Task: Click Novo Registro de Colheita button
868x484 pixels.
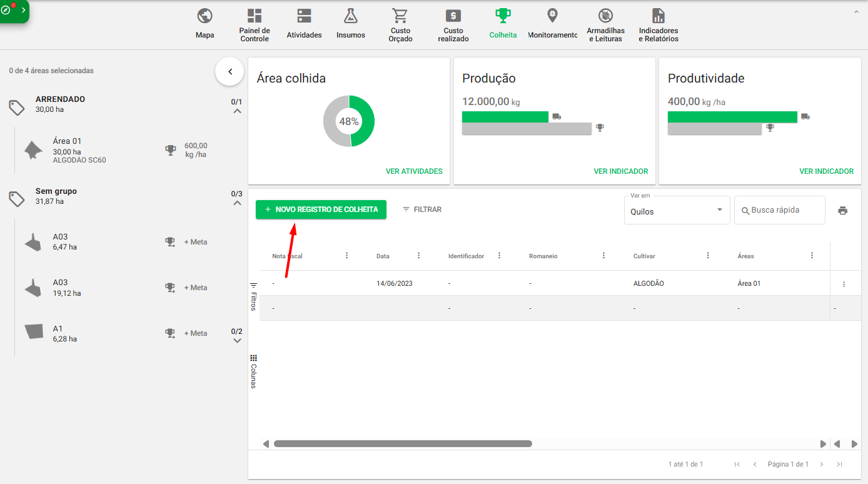Action: [321, 209]
